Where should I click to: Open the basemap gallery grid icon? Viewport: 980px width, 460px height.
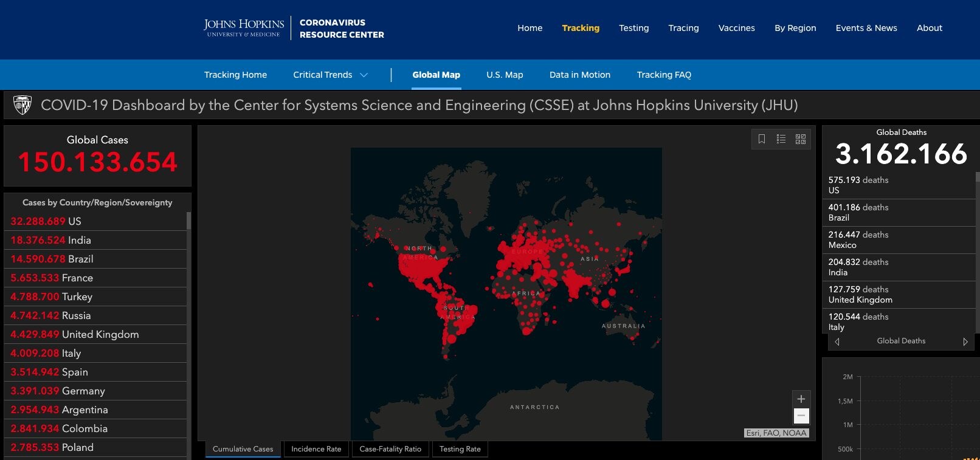pos(801,139)
